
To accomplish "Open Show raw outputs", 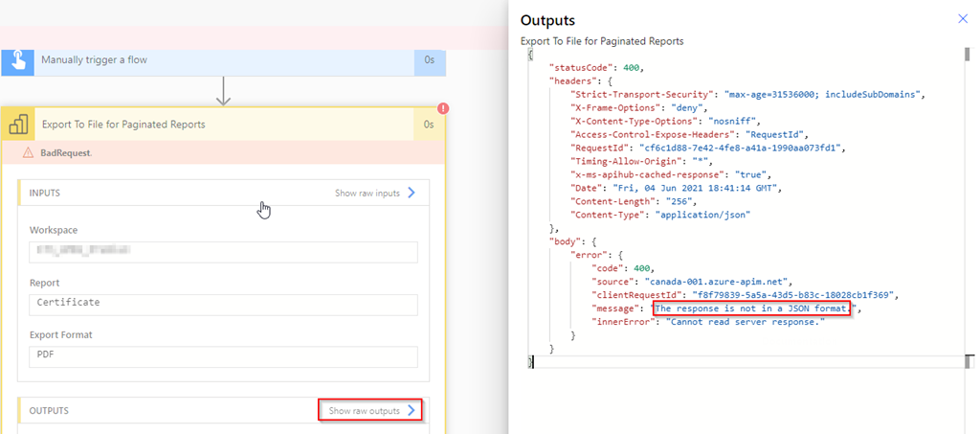I will pyautogui.click(x=372, y=411).
